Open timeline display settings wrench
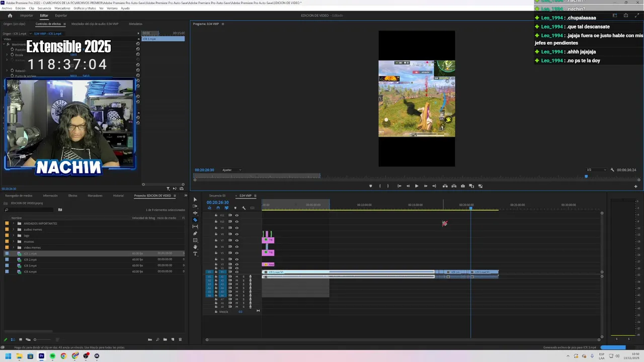 click(244, 208)
